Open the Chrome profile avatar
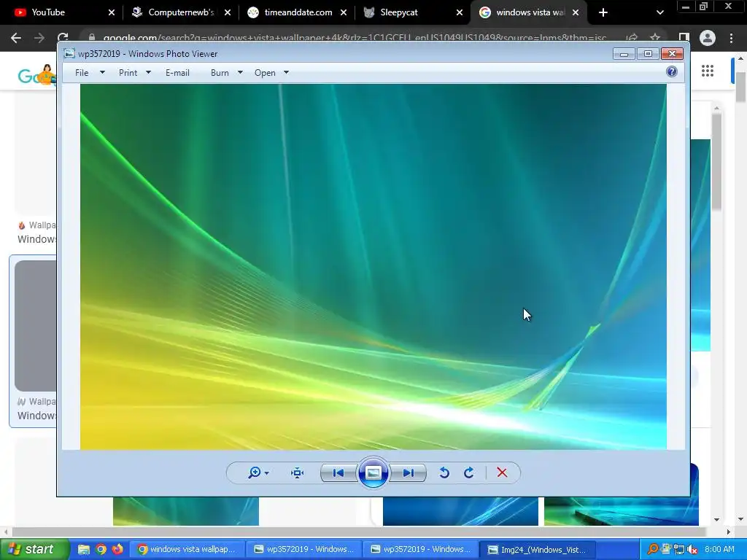The width and height of the screenshot is (747, 560). coord(708,38)
